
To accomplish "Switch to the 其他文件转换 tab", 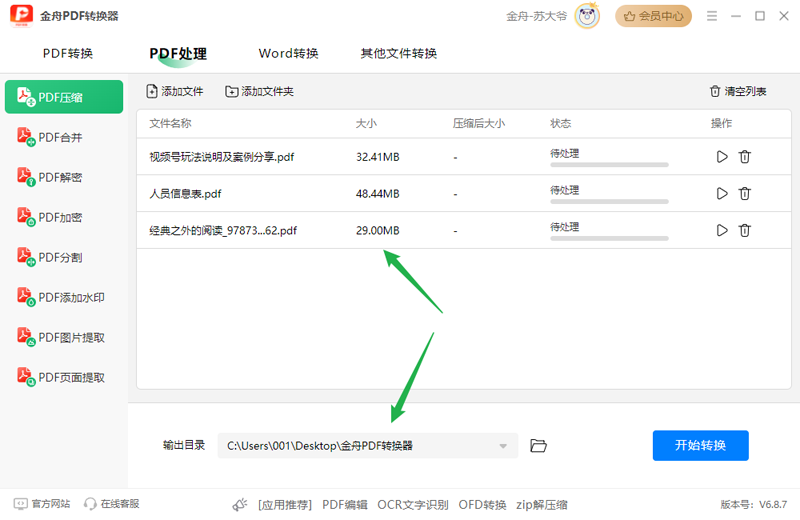I will [398, 54].
